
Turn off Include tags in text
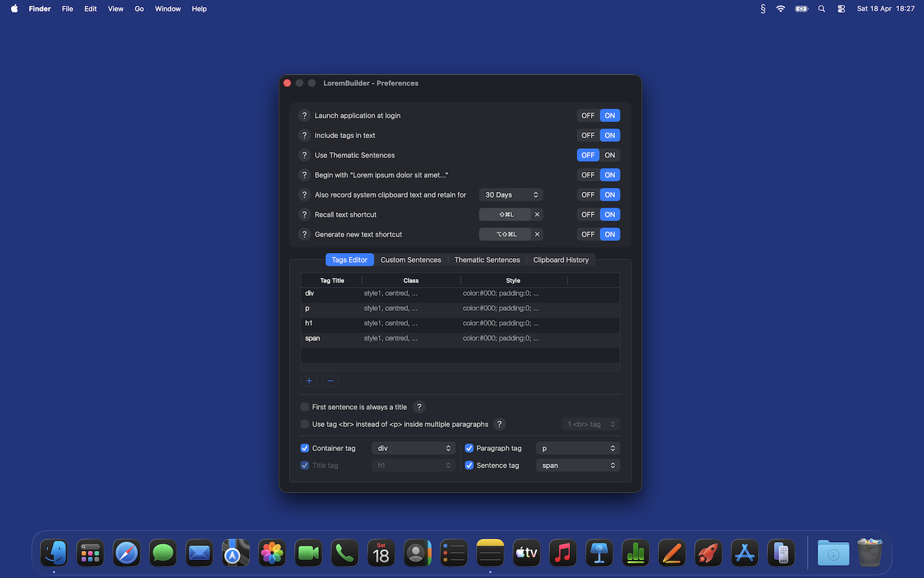tap(587, 135)
